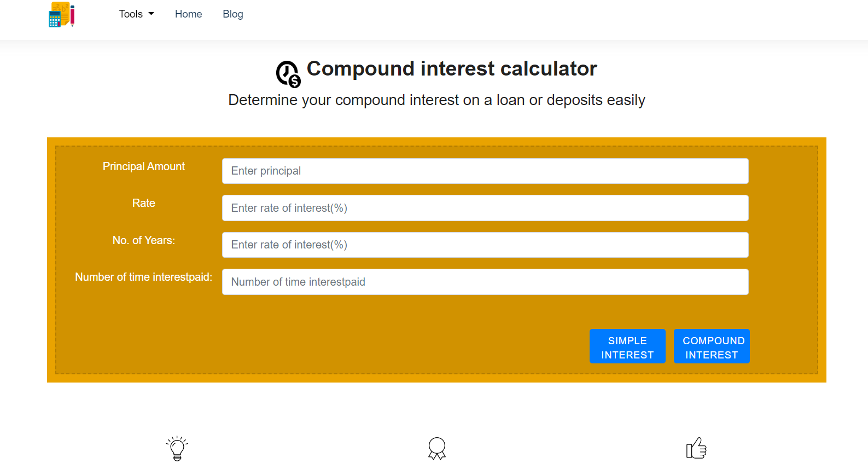Click the Compound interest calculator heading
Image resolution: width=868 pixels, height=469 pixels.
click(452, 69)
